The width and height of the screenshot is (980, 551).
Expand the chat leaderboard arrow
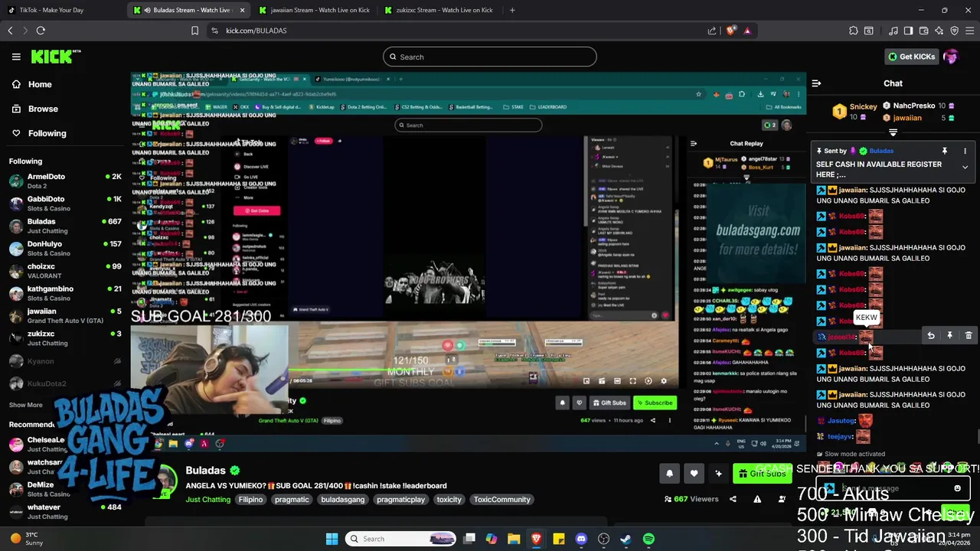tap(893, 132)
